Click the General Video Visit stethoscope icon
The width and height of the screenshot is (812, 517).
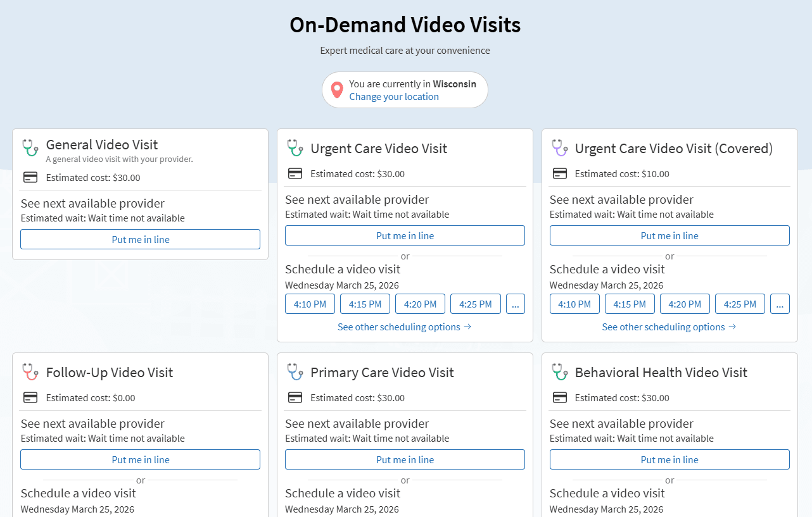(x=30, y=147)
